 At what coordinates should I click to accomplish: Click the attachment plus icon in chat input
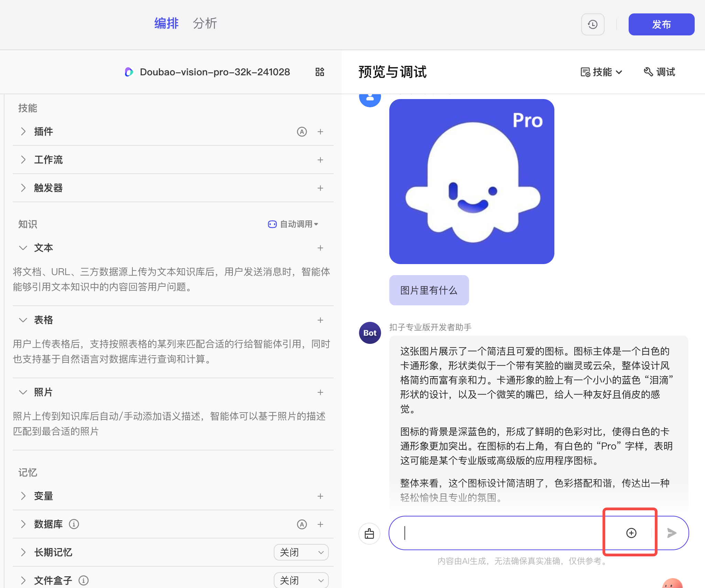pos(631,533)
